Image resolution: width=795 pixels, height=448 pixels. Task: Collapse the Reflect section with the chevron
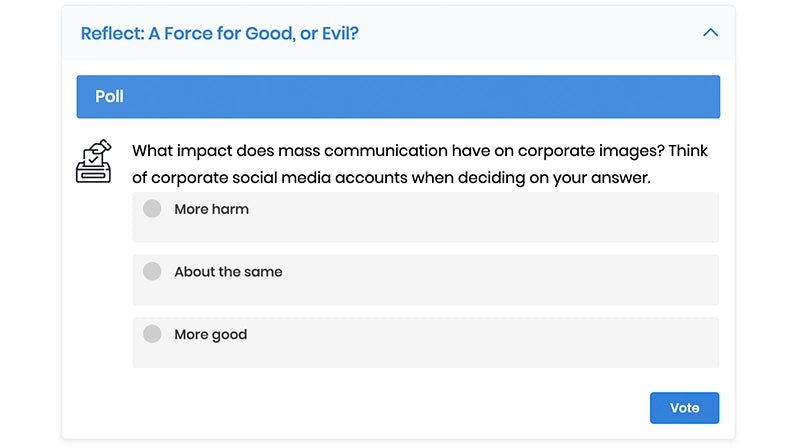click(710, 33)
